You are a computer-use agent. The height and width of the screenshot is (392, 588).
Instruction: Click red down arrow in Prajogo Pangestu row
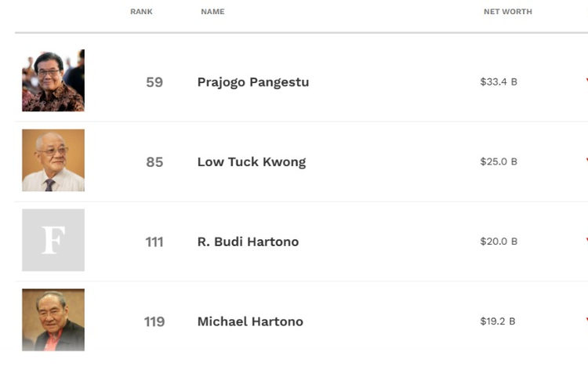pyautogui.click(x=585, y=81)
